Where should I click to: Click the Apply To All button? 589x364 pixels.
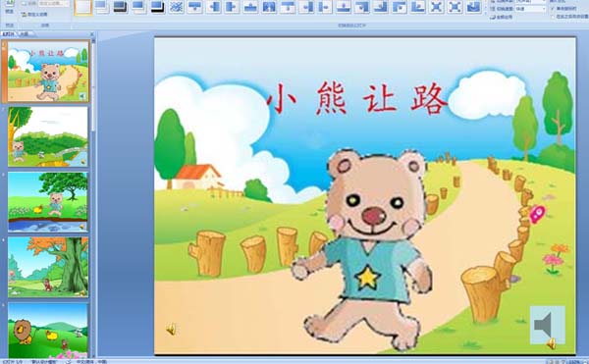(501, 17)
